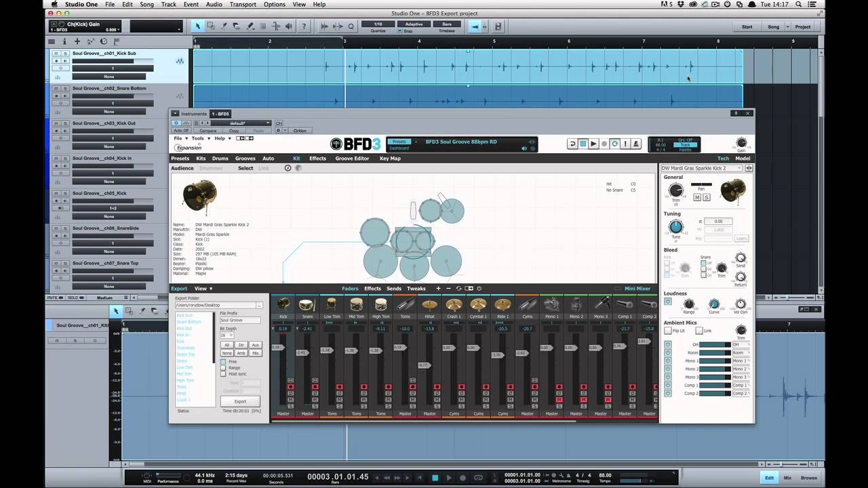This screenshot has width=868, height=488.
Task: Open the Adaptive snap dropdown
Action: (414, 24)
